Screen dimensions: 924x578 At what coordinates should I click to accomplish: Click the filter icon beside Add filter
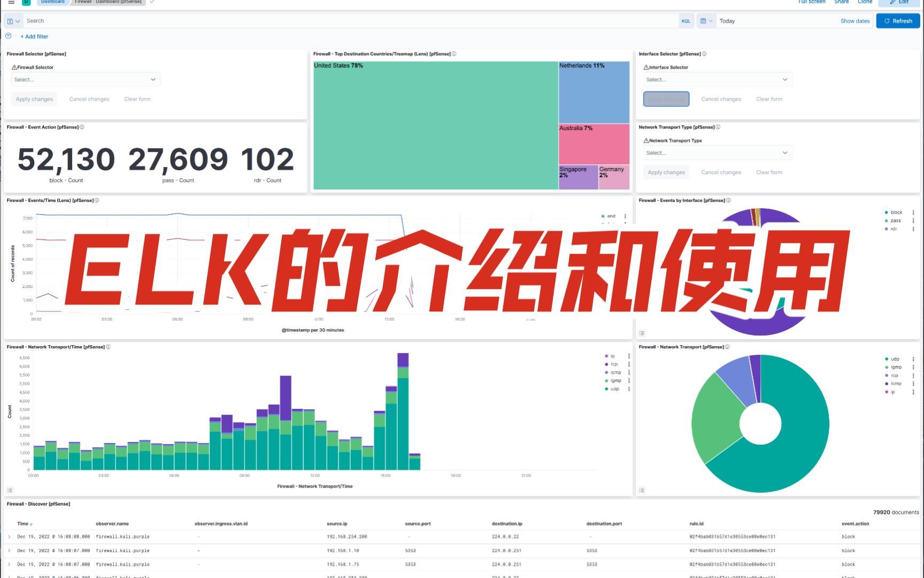(x=7, y=35)
